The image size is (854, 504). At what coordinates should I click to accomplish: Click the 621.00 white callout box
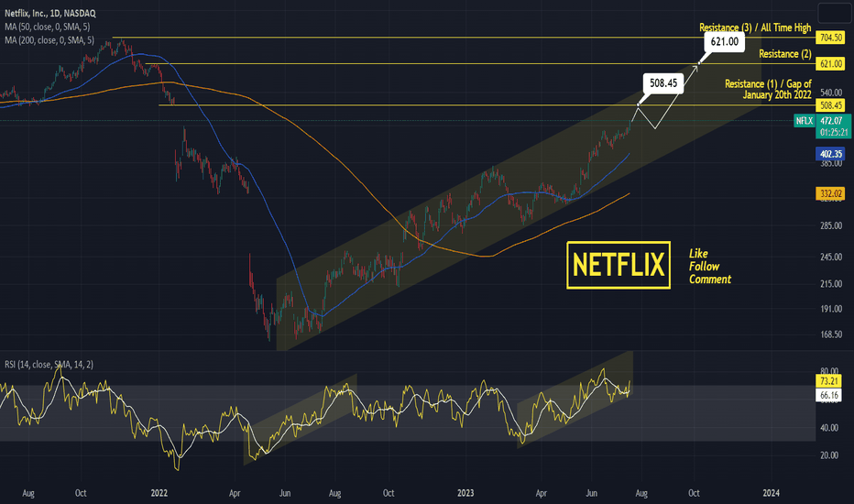[x=725, y=41]
